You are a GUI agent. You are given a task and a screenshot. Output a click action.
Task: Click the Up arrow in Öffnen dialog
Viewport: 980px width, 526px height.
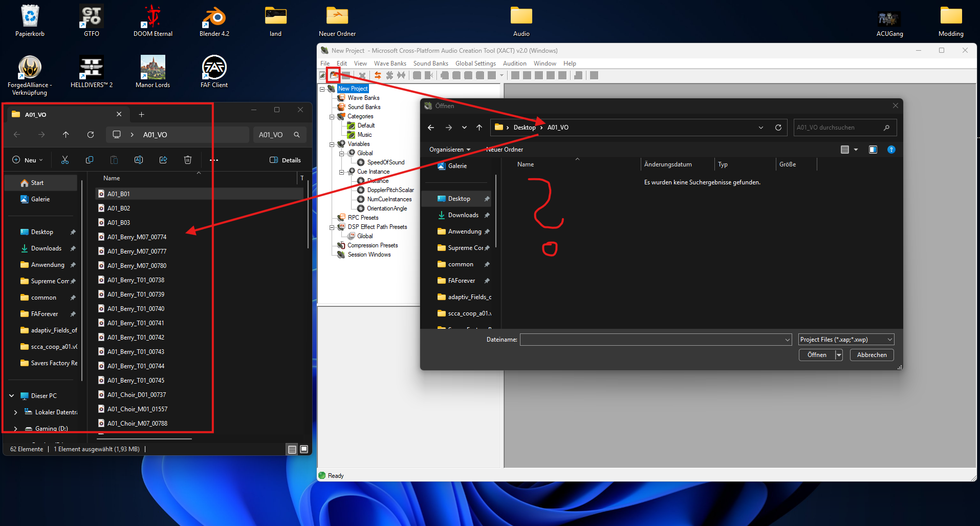[x=479, y=128]
